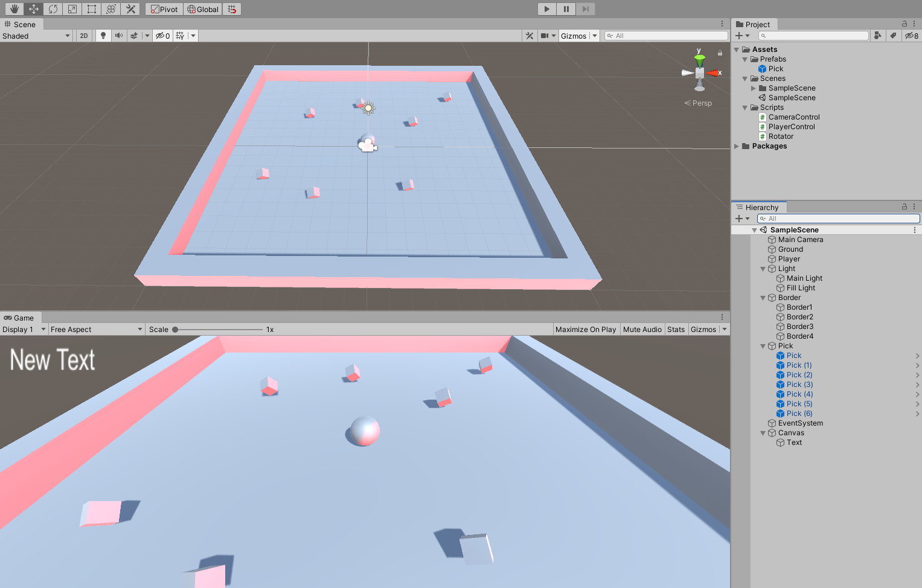Open custom editor tools
Image resolution: width=922 pixels, height=588 pixels.
click(130, 9)
